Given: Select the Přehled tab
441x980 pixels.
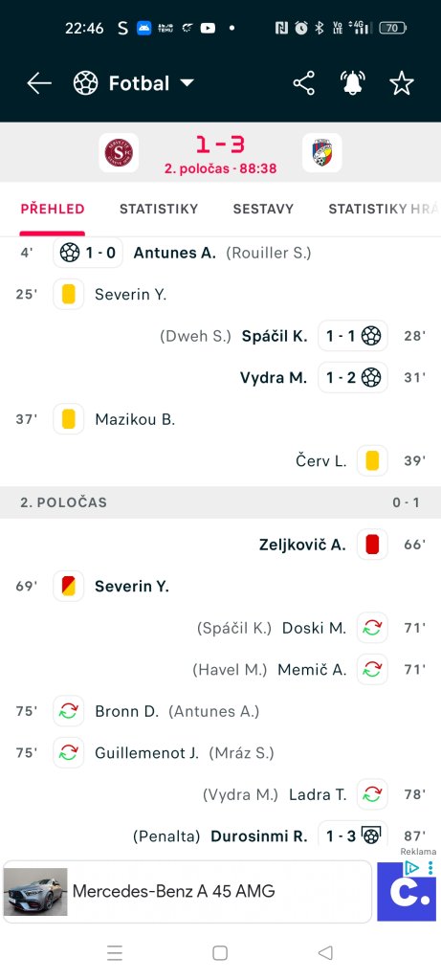Looking at the screenshot, I should click(x=53, y=209).
